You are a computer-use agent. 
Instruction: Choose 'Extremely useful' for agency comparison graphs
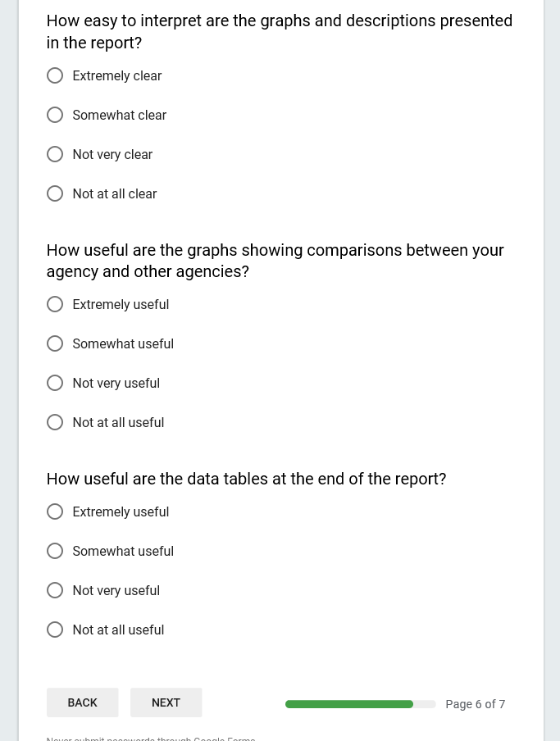pos(55,305)
